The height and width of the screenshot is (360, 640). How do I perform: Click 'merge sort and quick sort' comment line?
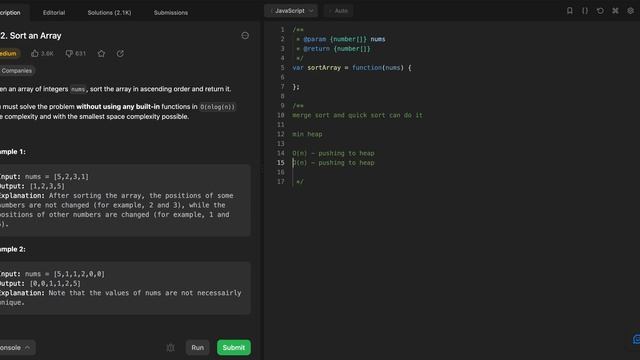(x=358, y=116)
